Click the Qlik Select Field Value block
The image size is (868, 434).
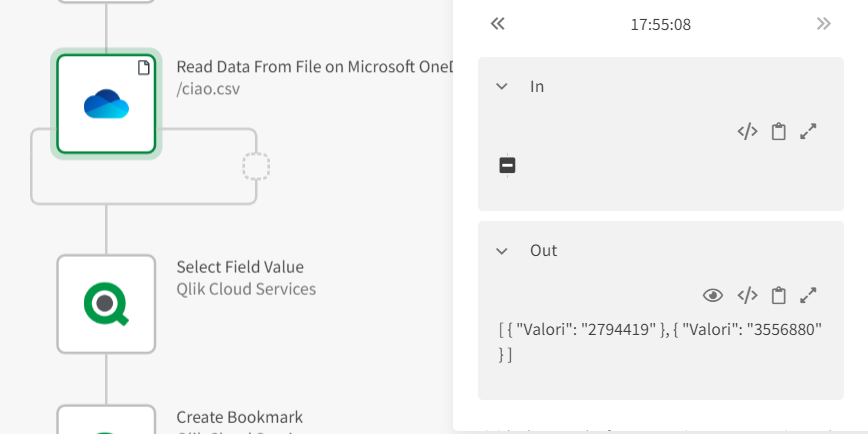coord(106,303)
